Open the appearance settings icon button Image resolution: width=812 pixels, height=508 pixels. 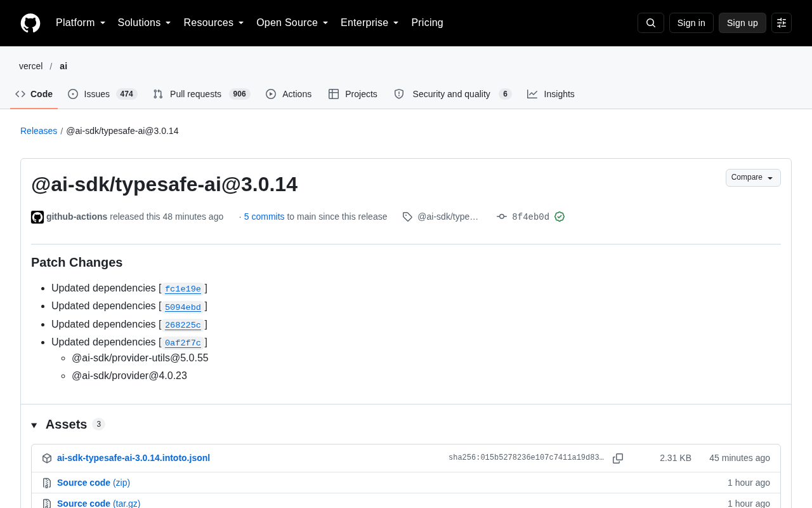coord(782,23)
